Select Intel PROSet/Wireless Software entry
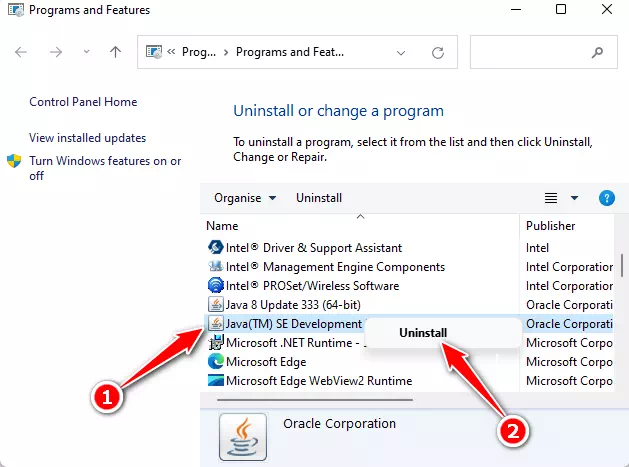 [x=312, y=286]
